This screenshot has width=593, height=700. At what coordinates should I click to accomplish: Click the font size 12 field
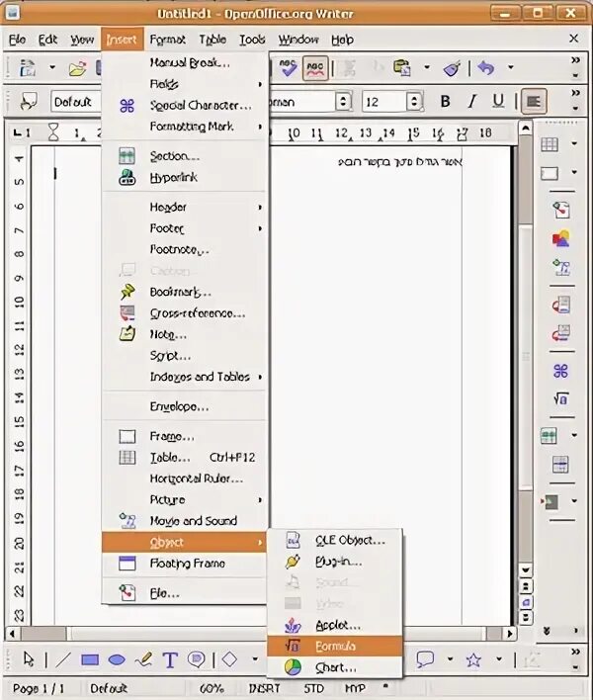383,102
